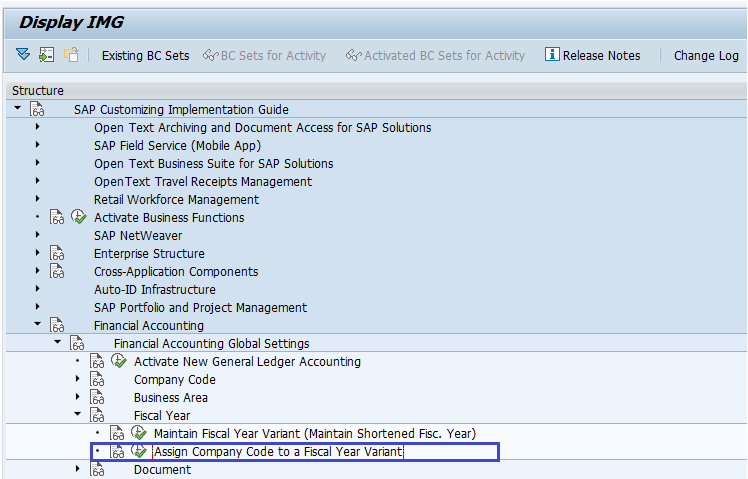Collapse SAP Customizing Implementation Guide node
748x479 pixels.
(18, 108)
